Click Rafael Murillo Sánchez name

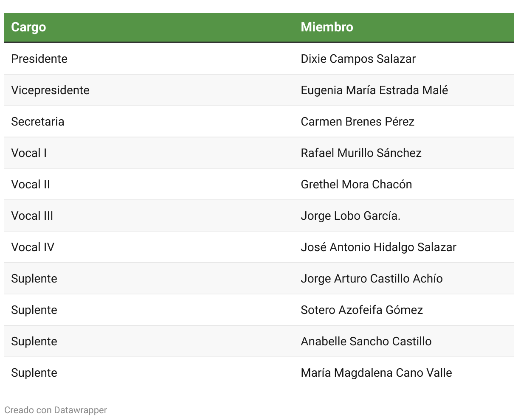tap(361, 153)
